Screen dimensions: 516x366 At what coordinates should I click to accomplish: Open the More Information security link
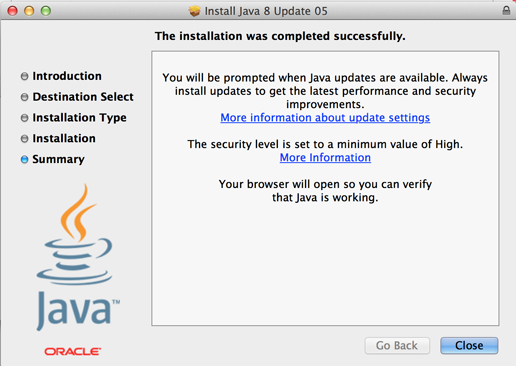pos(325,157)
